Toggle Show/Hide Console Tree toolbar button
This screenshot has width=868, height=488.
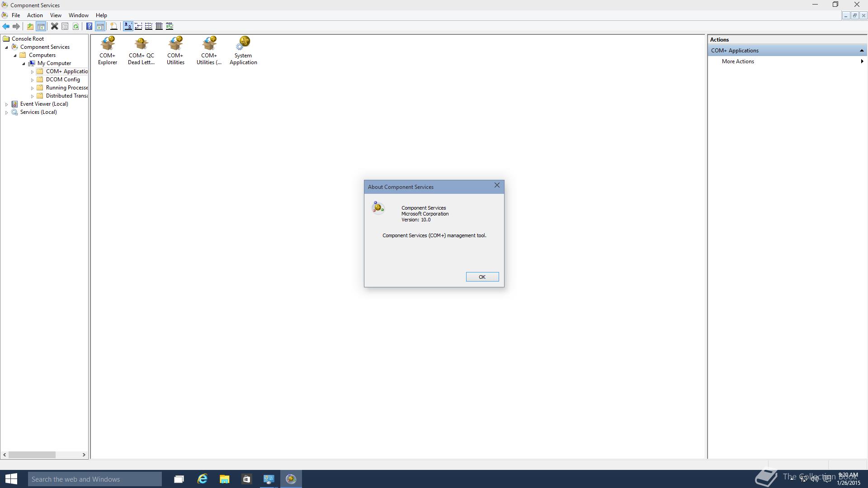pos(41,26)
